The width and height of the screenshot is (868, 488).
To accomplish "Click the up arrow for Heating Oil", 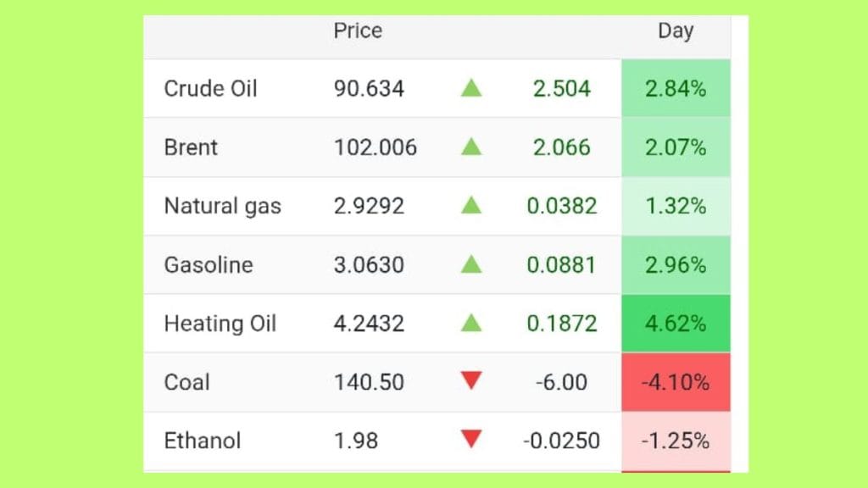I will 471,324.
